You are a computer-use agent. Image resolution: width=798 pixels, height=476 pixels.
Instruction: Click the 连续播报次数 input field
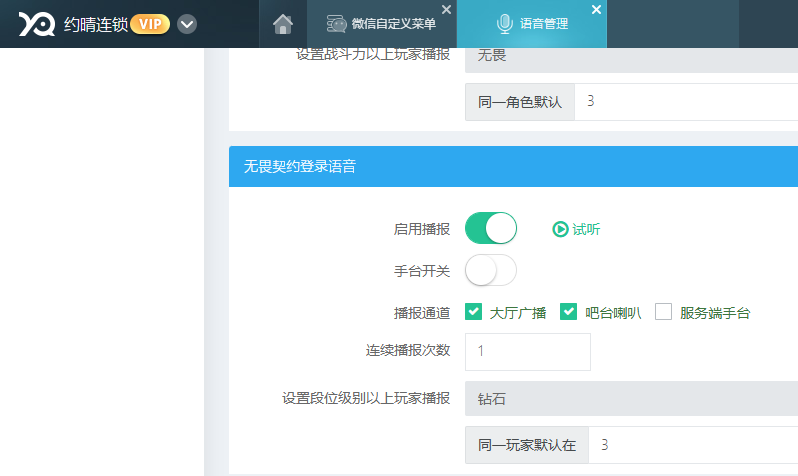point(528,352)
